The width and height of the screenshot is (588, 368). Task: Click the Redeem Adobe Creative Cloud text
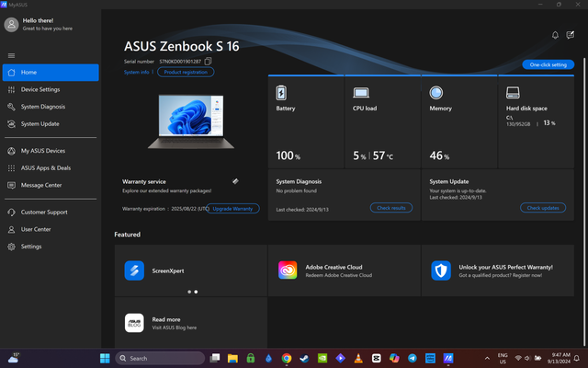339,275
